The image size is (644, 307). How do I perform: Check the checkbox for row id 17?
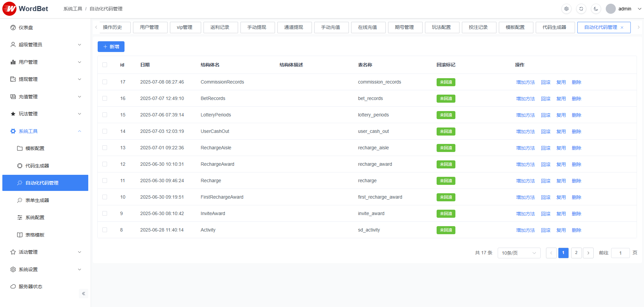coord(105,82)
